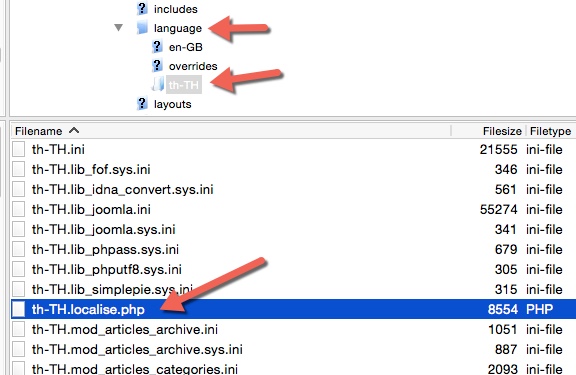This screenshot has width=576, height=375.
Task: Click the file icon of th-TH.lib_idna_convert.sys.ini
Action: click(18, 190)
